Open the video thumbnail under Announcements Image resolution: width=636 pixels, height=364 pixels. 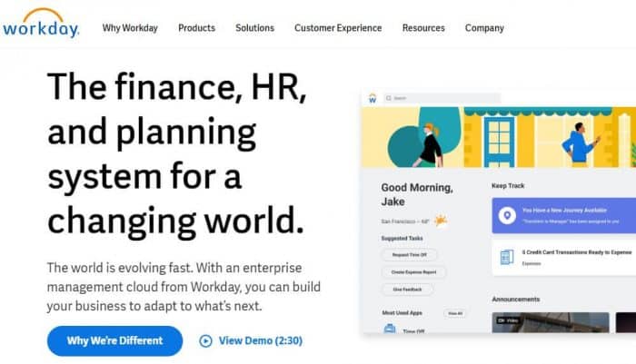tap(551, 322)
